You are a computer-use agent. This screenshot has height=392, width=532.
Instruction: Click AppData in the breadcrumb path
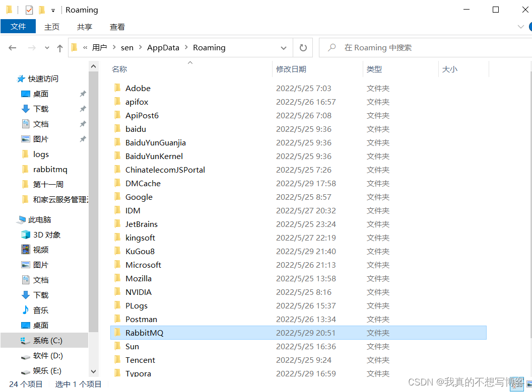(x=163, y=48)
